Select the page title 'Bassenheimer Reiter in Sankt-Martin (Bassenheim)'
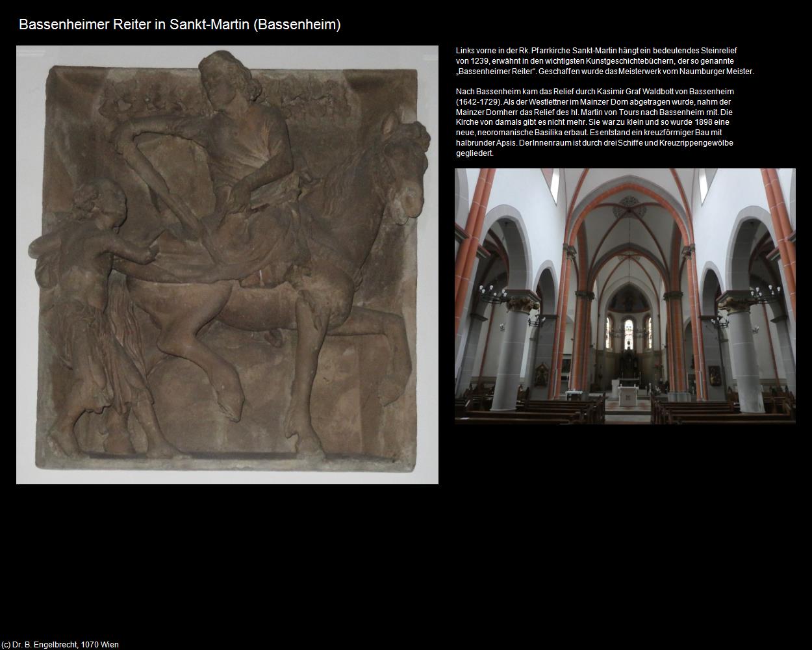The height and width of the screenshot is (650, 812). [180, 25]
